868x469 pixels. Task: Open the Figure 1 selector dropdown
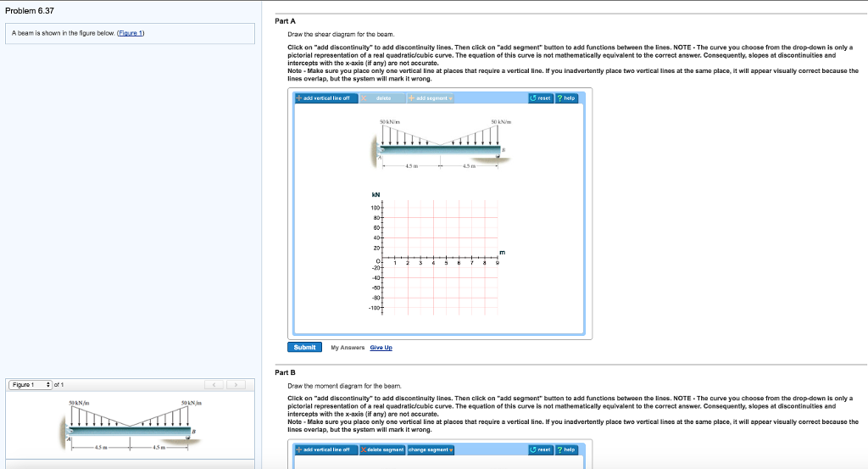click(31, 385)
